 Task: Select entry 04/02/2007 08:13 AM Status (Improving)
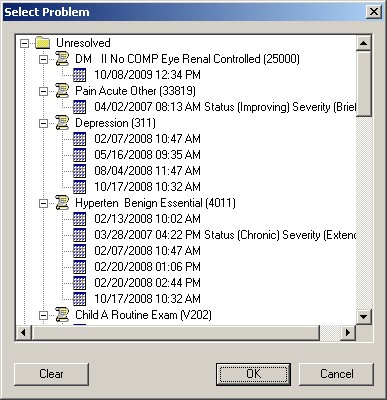(225, 107)
